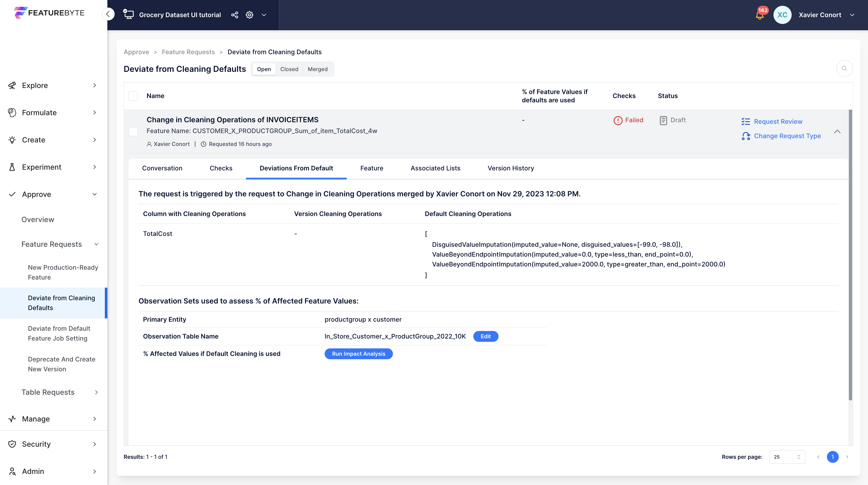Screen dimensions: 868x485
Task: Switch to the Checks tab
Action: coord(221,168)
